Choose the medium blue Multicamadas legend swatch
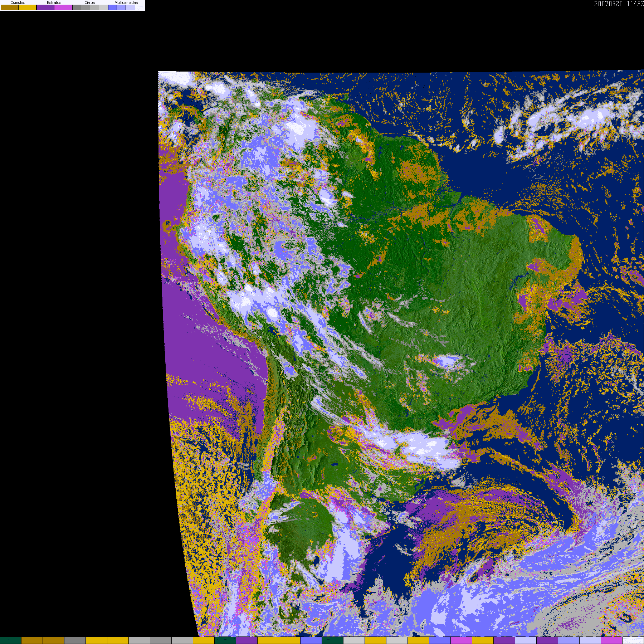This screenshot has height=644, width=644. click(x=121, y=7)
